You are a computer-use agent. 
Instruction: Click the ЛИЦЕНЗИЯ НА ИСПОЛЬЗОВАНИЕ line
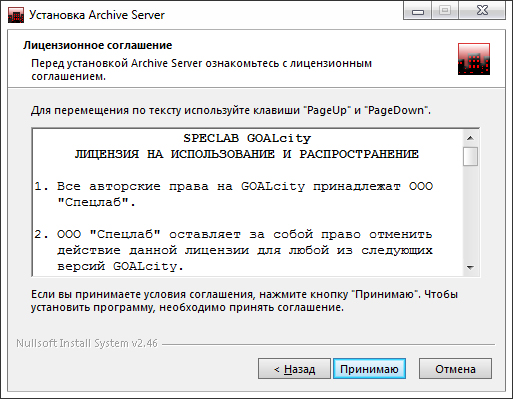[x=246, y=154]
